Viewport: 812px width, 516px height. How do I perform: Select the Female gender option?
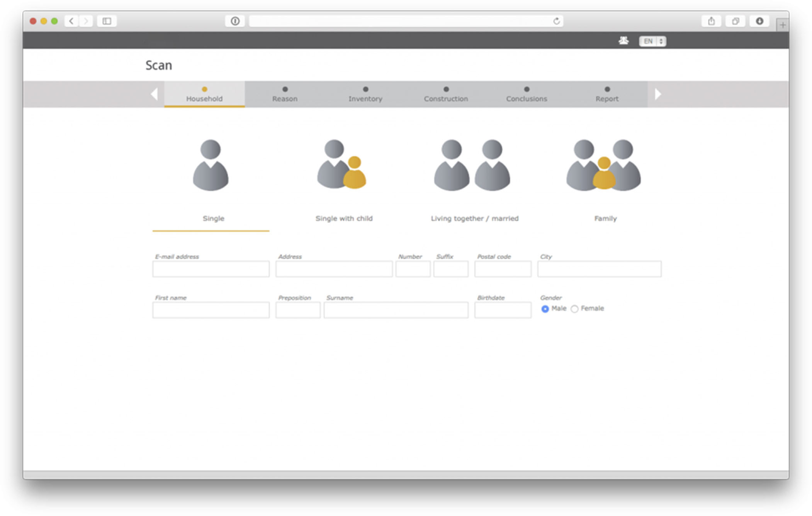[574, 309]
